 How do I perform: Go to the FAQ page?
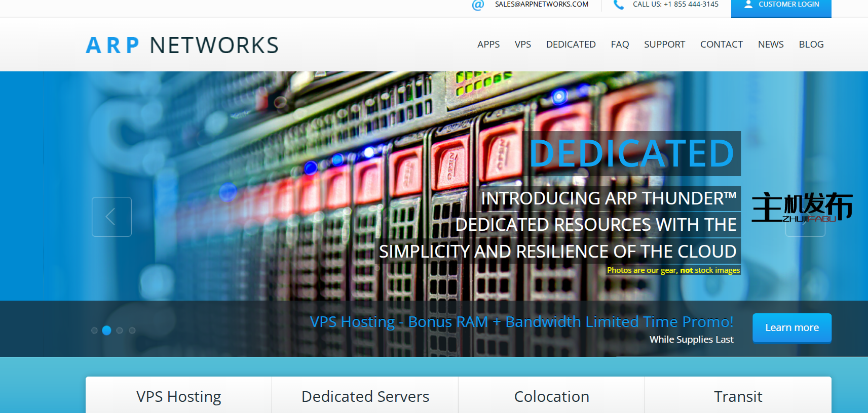[620, 45]
